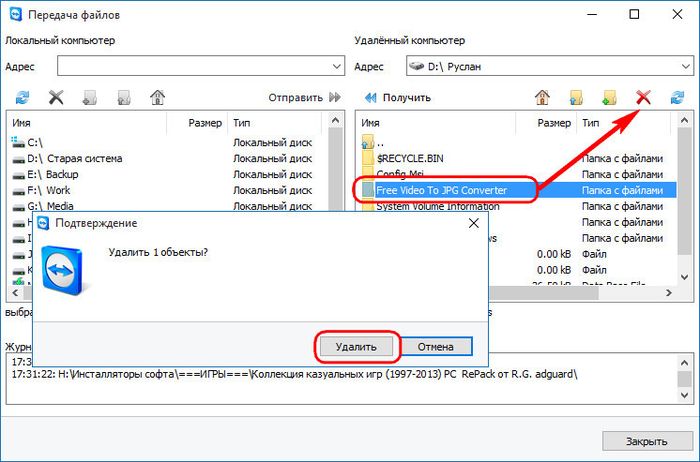The image size is (700, 462).
Task: Click the remote panel refresh icon
Action: click(x=677, y=97)
